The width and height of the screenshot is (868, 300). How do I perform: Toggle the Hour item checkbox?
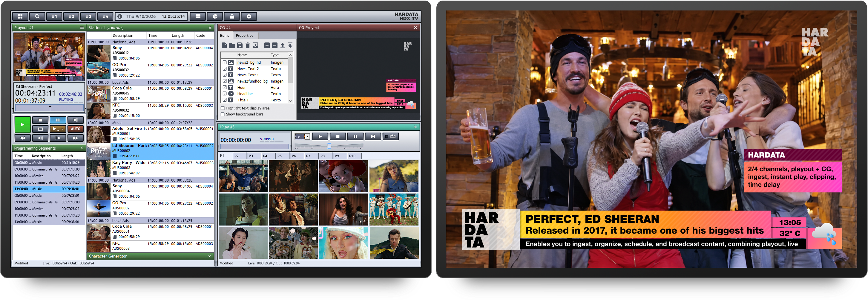click(225, 87)
